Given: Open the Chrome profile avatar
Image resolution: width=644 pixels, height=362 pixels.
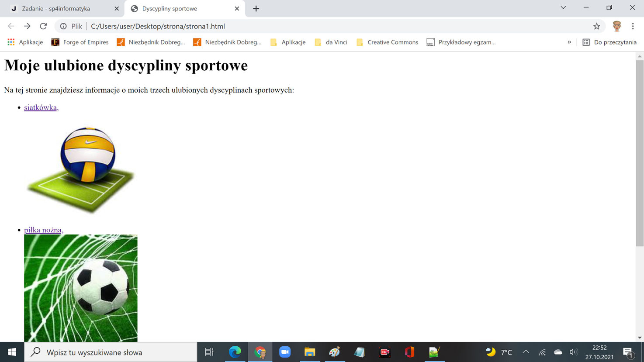Looking at the screenshot, I should coord(617,26).
